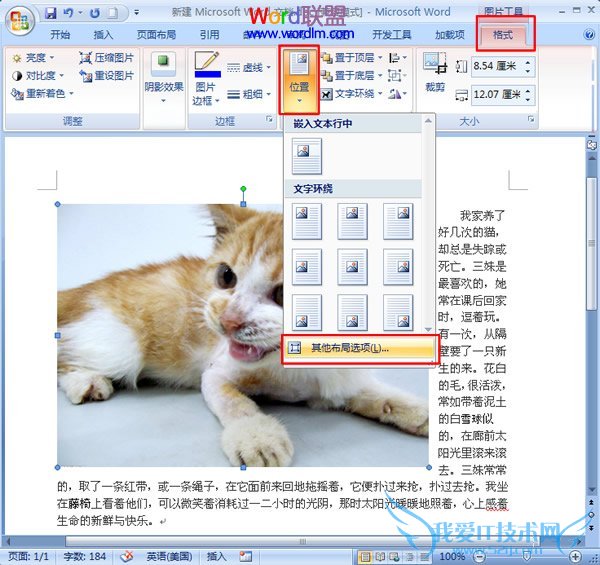Image resolution: width=600 pixels, height=565 pixels.
Task: Choose top-center text wrap position
Action: pos(352,221)
